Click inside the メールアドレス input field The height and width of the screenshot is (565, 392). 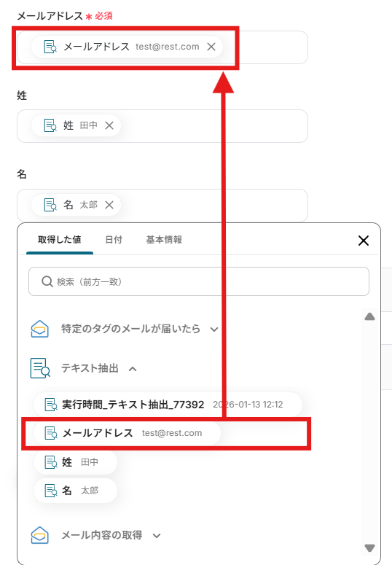pyautogui.click(x=162, y=47)
